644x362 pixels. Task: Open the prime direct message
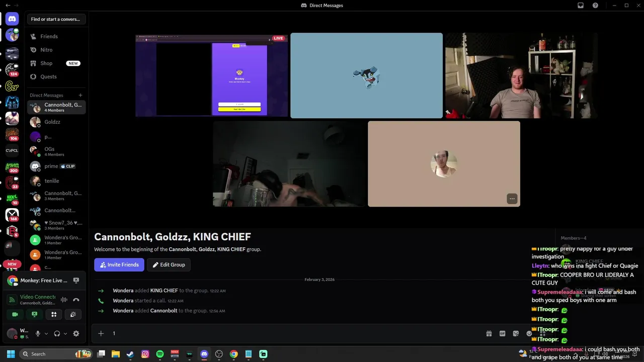click(56, 166)
